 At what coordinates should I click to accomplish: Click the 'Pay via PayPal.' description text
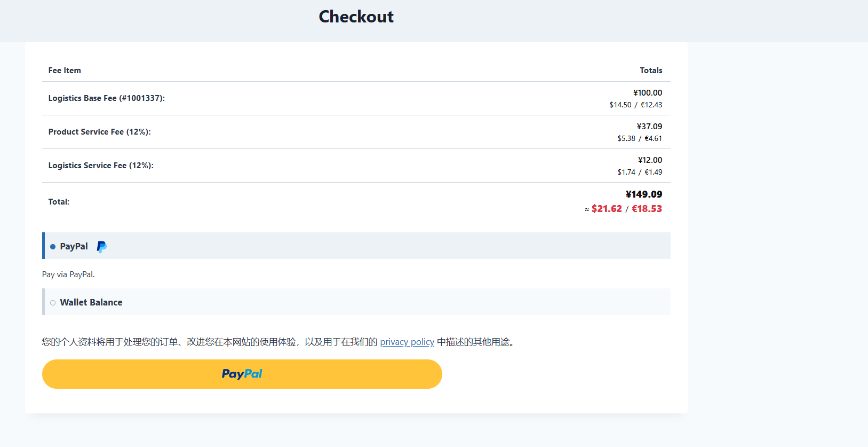(68, 275)
